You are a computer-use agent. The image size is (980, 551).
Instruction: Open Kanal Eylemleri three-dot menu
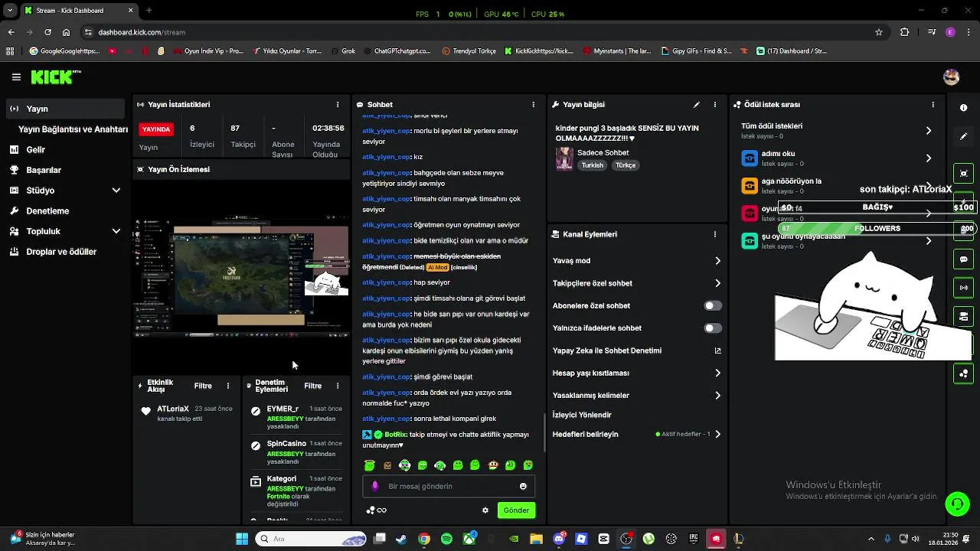(x=715, y=234)
